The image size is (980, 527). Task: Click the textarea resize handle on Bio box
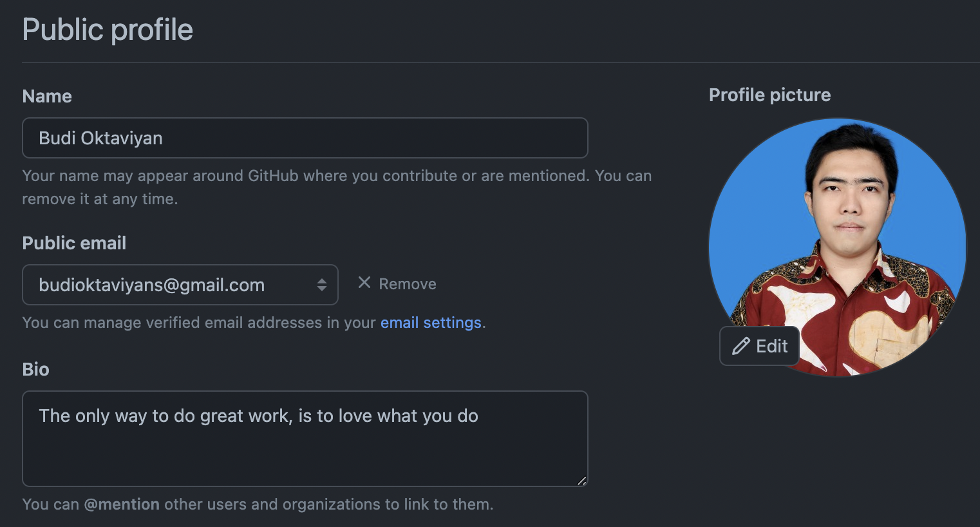(581, 480)
